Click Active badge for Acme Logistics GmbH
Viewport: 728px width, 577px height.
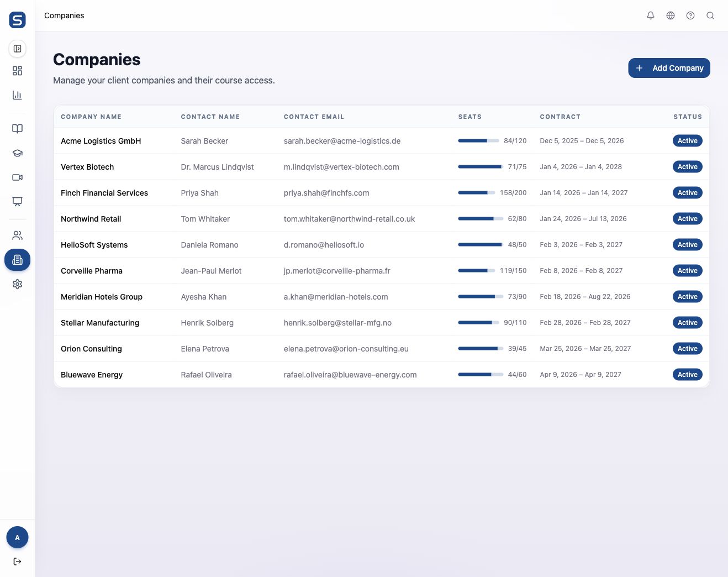coord(688,141)
